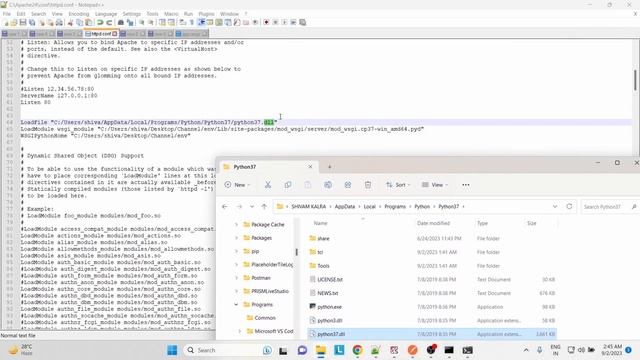Select the httpd.conf tab in Notepad++
Screen dimensions: 640x360
(x=101, y=33)
